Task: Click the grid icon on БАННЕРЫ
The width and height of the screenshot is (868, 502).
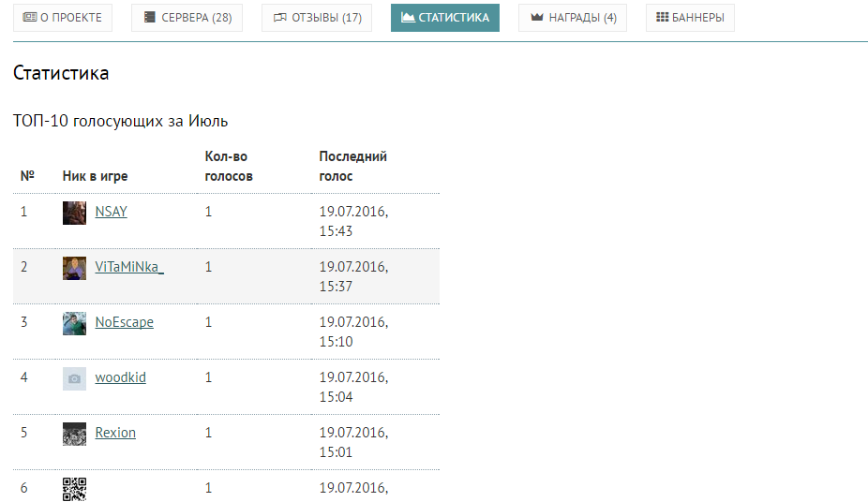Action: click(x=662, y=17)
